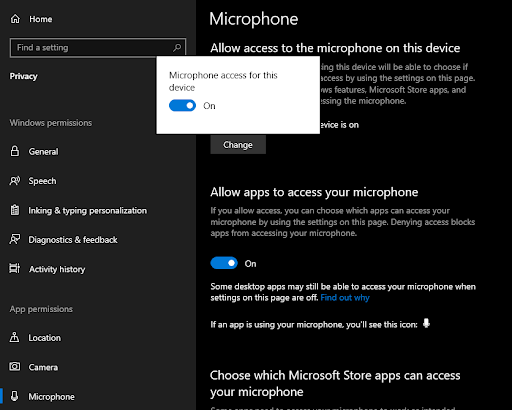The height and width of the screenshot is (410, 512).
Task: Click the Location pin icon
Action: (15, 337)
